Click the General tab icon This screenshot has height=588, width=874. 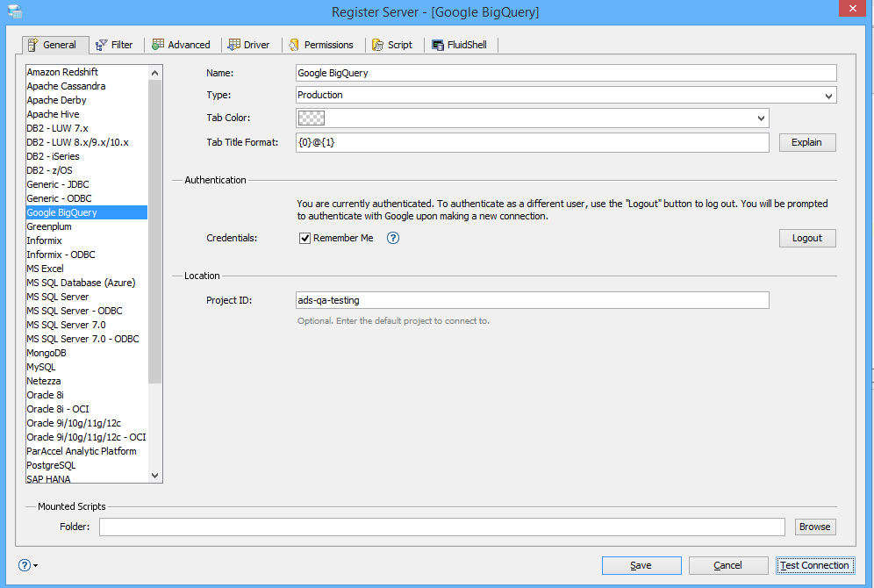click(32, 45)
